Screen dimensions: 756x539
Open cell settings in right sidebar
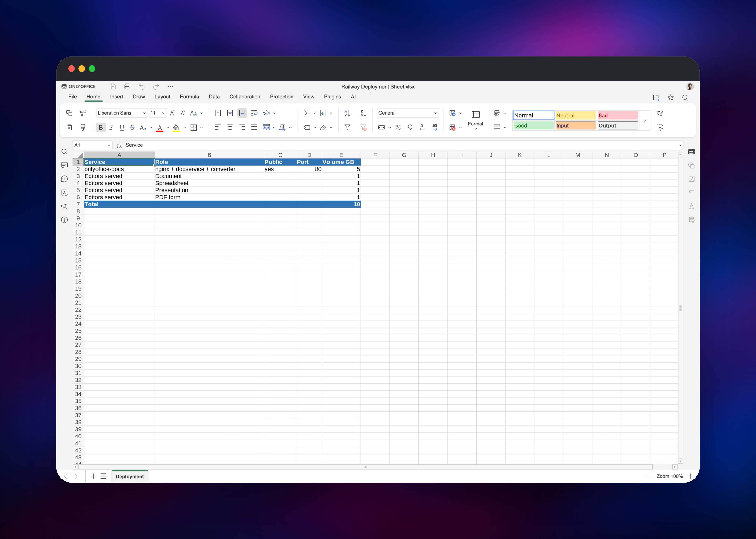pyautogui.click(x=692, y=152)
